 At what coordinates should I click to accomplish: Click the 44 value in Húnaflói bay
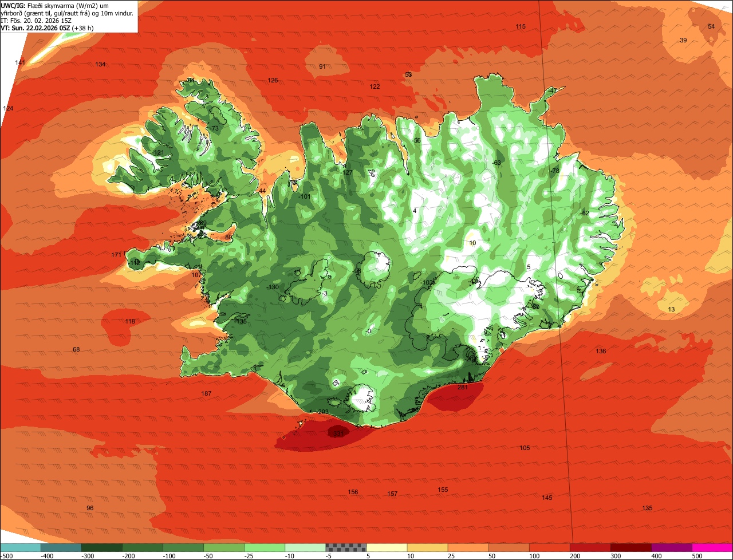click(262, 191)
